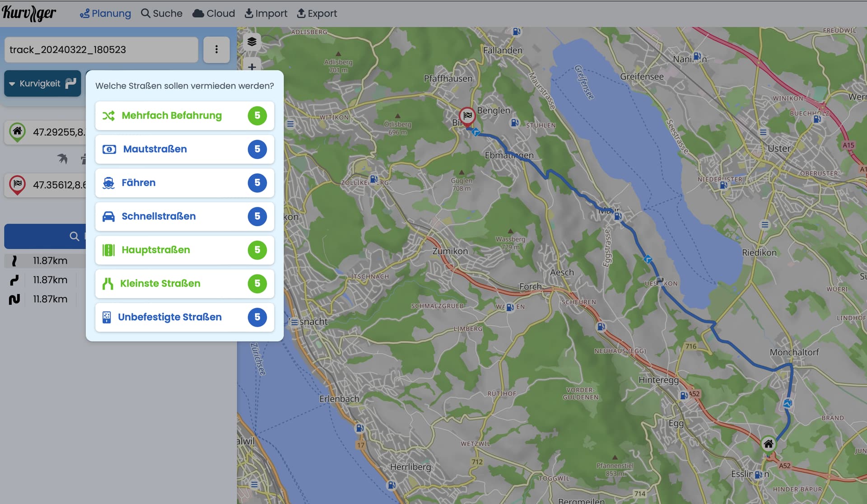Click the map zoom-in plus button

[252, 66]
